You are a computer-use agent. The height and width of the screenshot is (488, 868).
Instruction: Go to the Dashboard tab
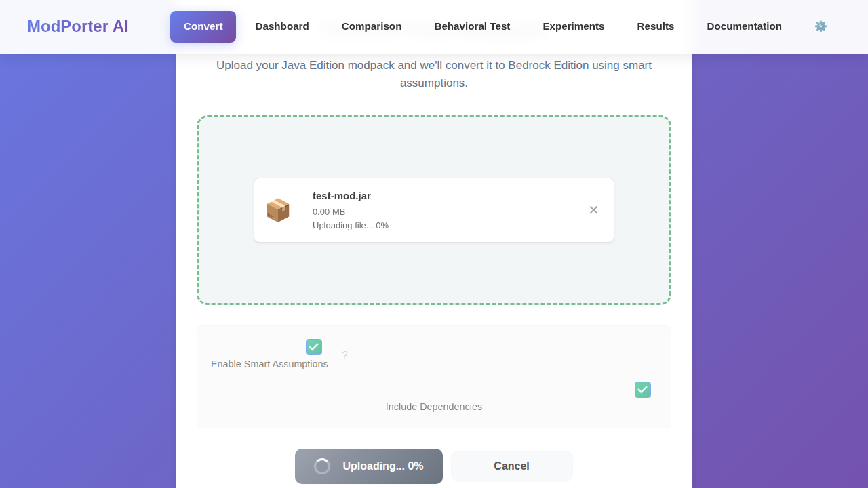[x=282, y=26]
